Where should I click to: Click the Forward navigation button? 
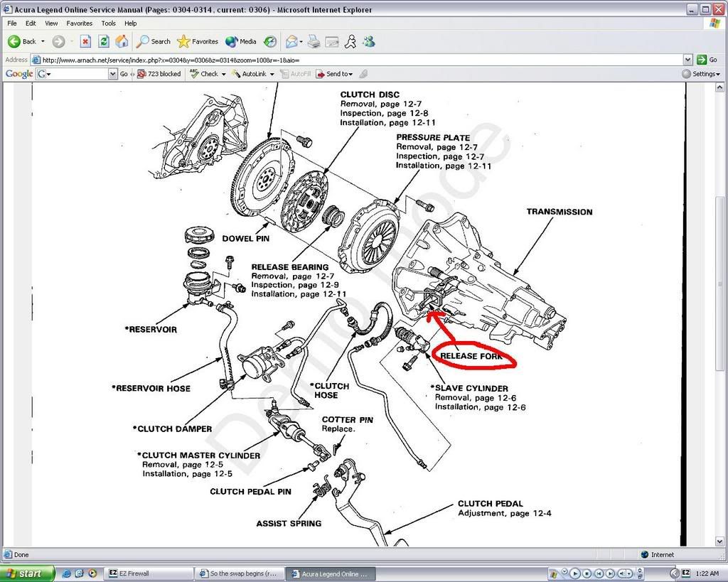[58, 42]
